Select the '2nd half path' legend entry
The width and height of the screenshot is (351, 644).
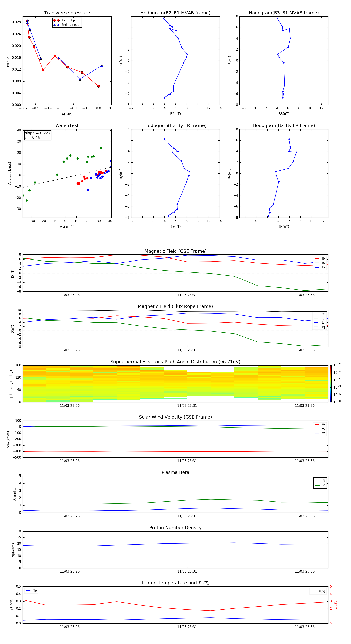pos(67,25)
